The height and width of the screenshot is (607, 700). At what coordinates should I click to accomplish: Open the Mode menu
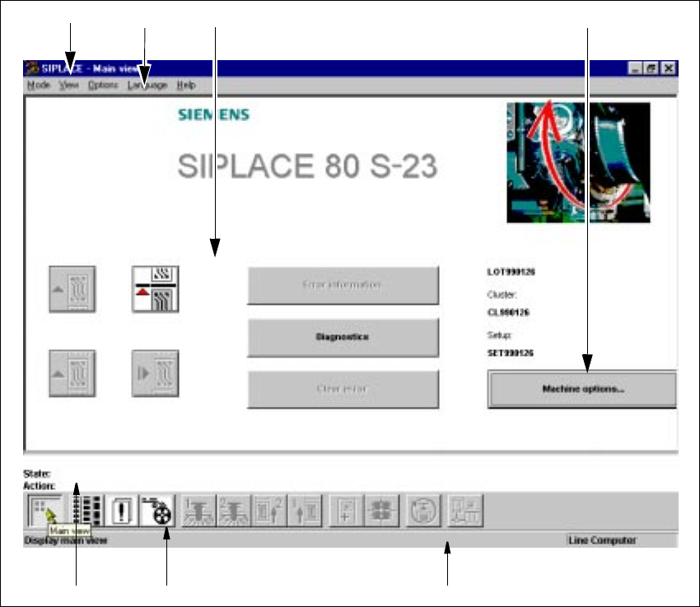(x=39, y=85)
